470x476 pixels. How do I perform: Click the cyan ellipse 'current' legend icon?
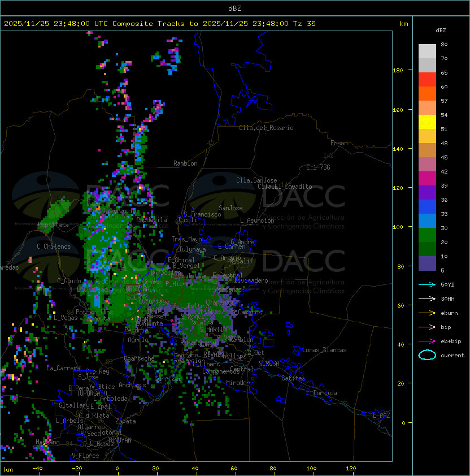(427, 355)
